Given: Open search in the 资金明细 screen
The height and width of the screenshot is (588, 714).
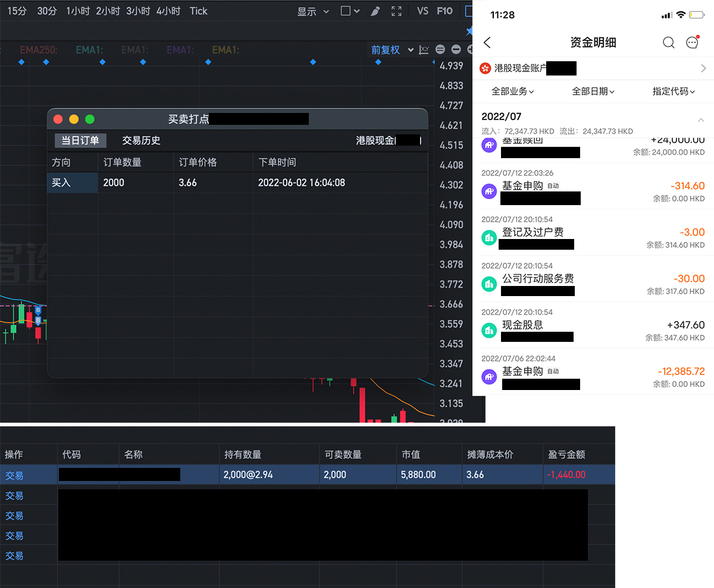Looking at the screenshot, I should pos(668,42).
